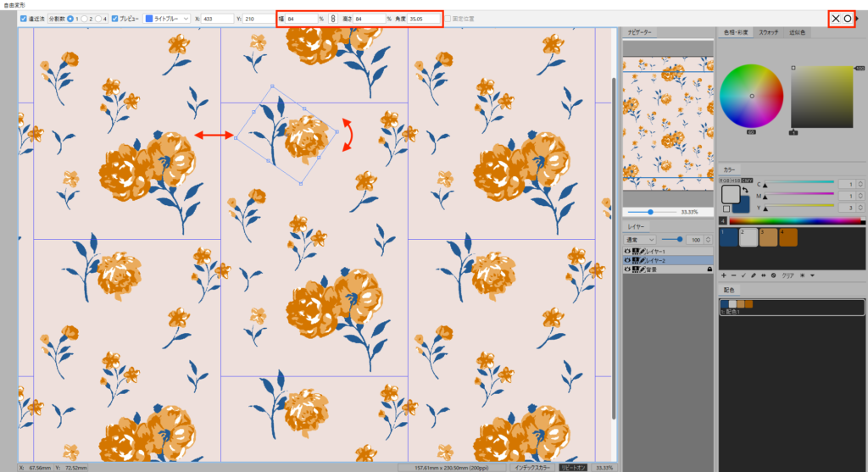Click the pen icon on レイヤー1 row
The height and width of the screenshot is (472, 868).
[x=643, y=252]
